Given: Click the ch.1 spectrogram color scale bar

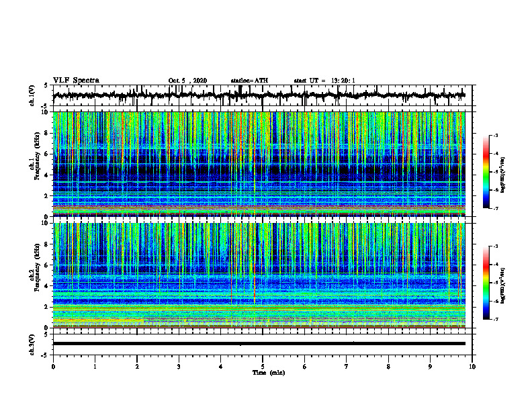Looking at the screenshot, I should (x=486, y=172).
